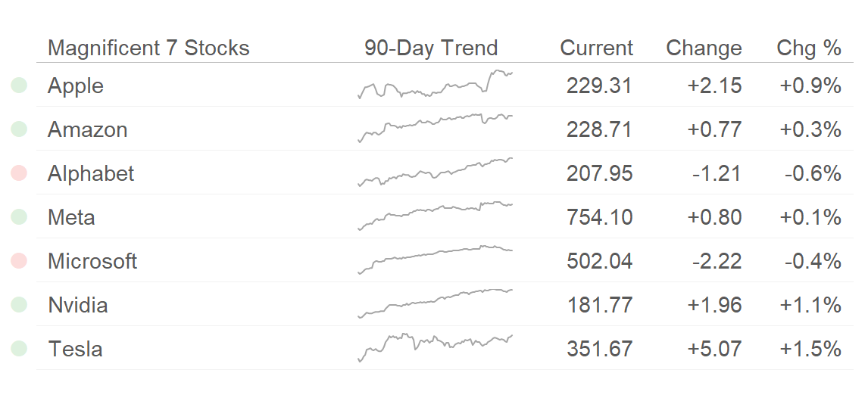Click the green status dot beside Meta
The width and height of the screenshot is (868, 398).
[x=19, y=216]
